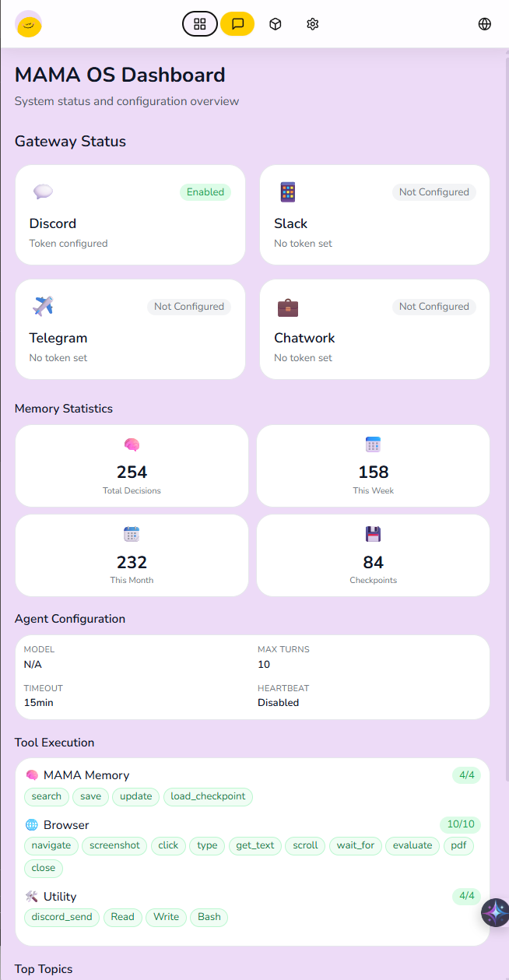Click the screenshot tool pill
This screenshot has height=980, width=509.
point(114,845)
